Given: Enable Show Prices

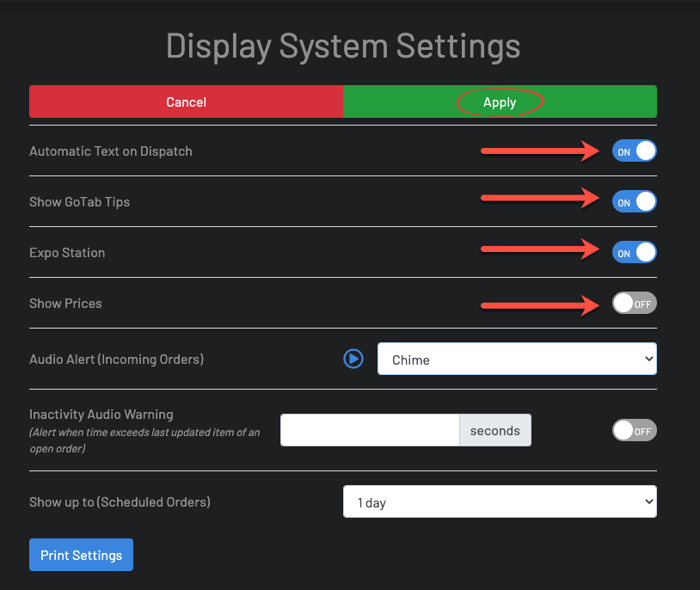Looking at the screenshot, I should 634,303.
